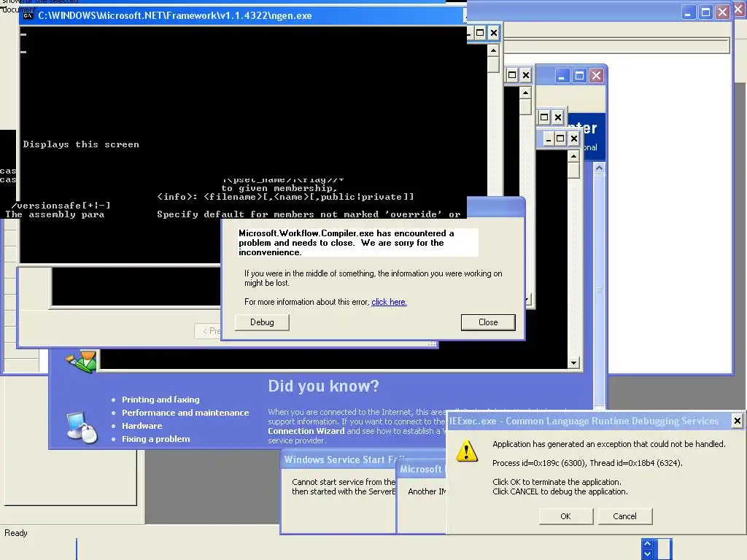Close the ngen.exe console window
Screen dimensions: 747x560
click(494, 33)
